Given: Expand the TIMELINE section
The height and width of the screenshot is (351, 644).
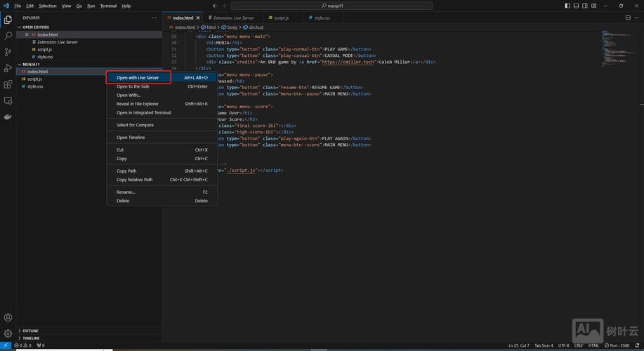Looking at the screenshot, I should [x=31, y=338].
